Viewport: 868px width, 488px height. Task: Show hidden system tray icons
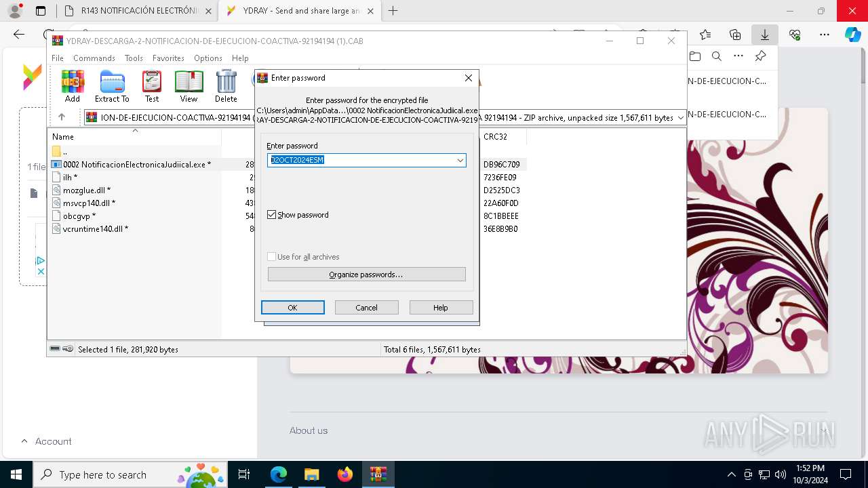pyautogui.click(x=731, y=474)
